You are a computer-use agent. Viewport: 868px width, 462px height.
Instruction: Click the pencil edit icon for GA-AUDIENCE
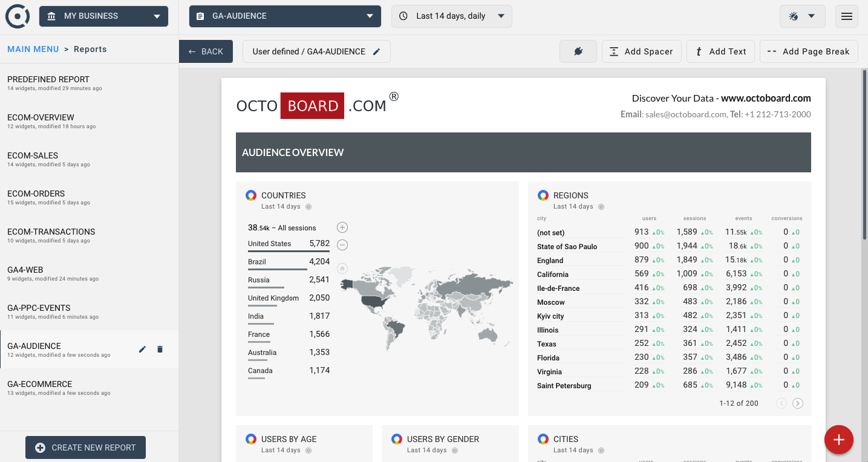coord(143,349)
